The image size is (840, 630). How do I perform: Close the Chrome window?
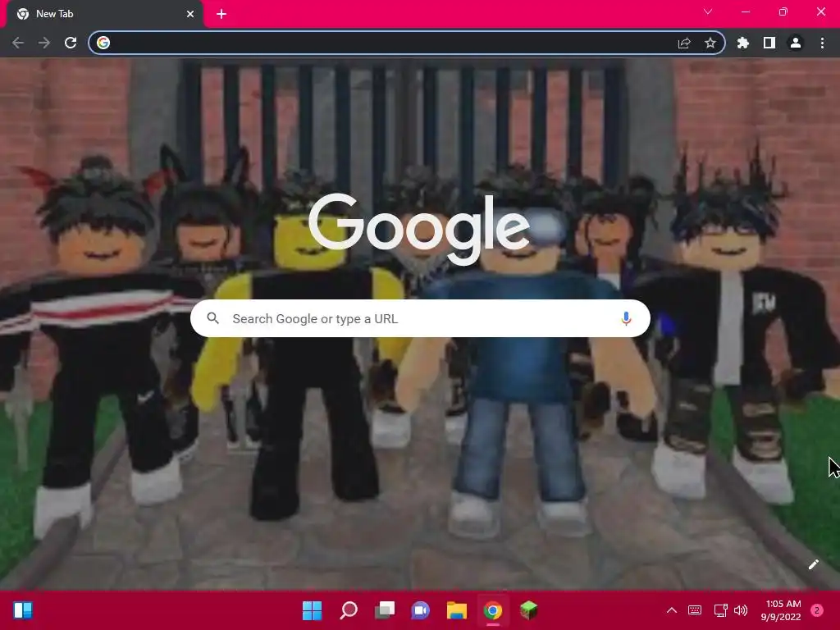coord(821,11)
